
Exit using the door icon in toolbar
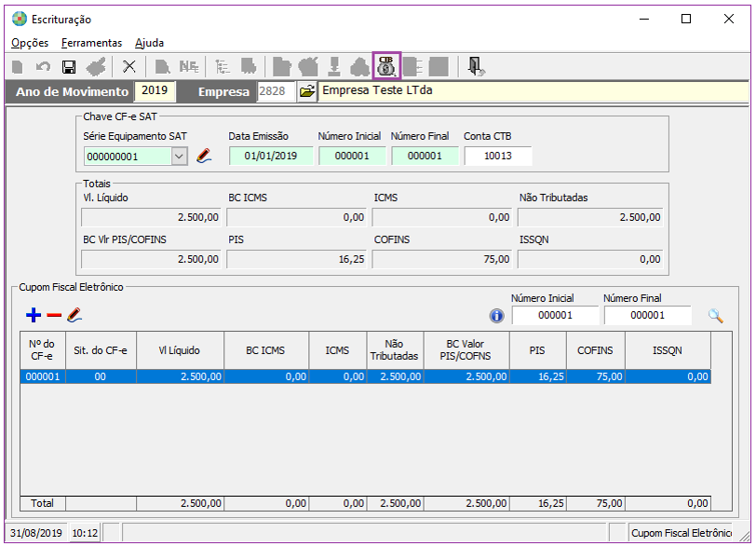tap(476, 66)
